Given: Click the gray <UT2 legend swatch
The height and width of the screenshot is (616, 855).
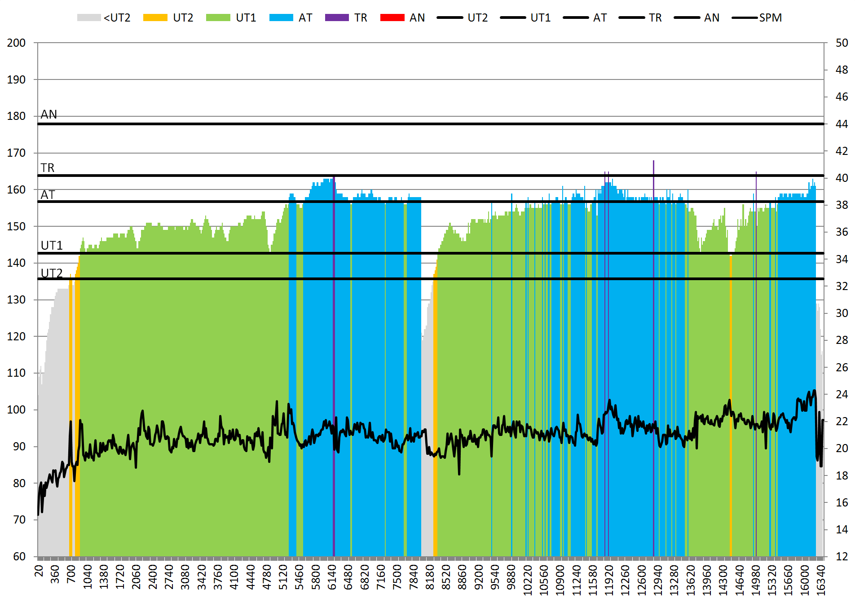Looking at the screenshot, I should pyautogui.click(x=88, y=18).
